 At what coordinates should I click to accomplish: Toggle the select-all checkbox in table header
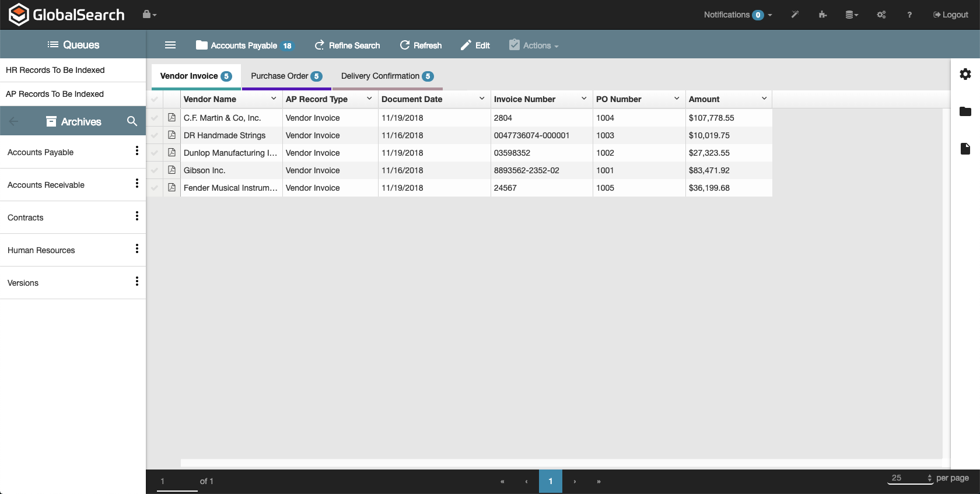point(155,99)
